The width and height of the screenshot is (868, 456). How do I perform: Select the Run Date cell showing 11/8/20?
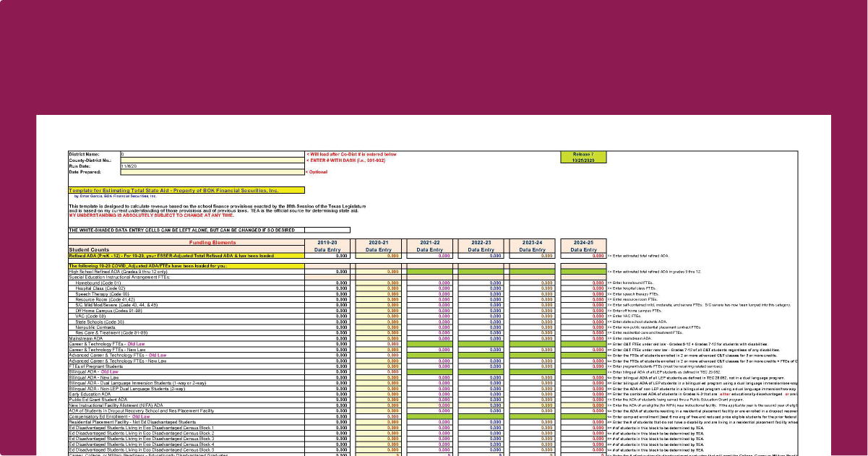[212, 165]
